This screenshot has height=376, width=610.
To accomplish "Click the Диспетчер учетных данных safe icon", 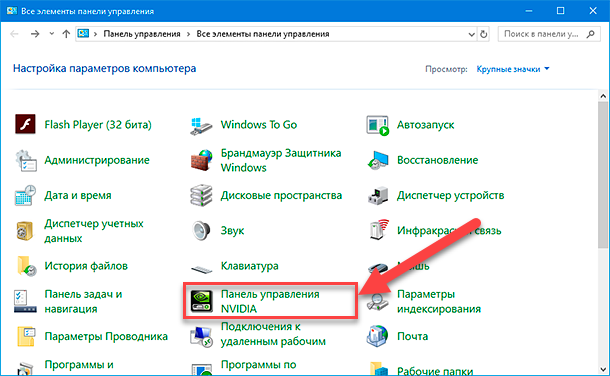I will (25, 231).
